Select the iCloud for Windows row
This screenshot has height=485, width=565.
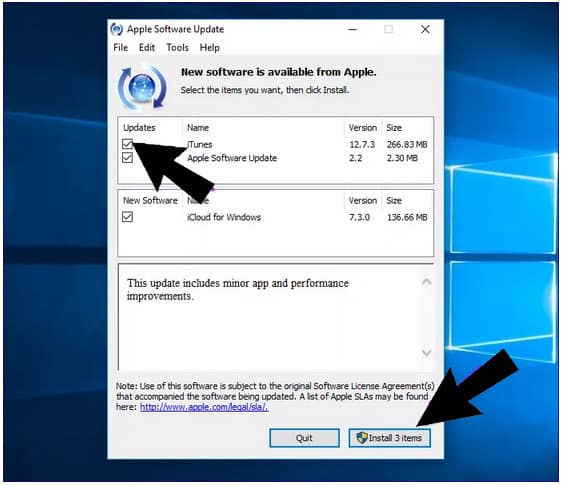pyautogui.click(x=276, y=217)
